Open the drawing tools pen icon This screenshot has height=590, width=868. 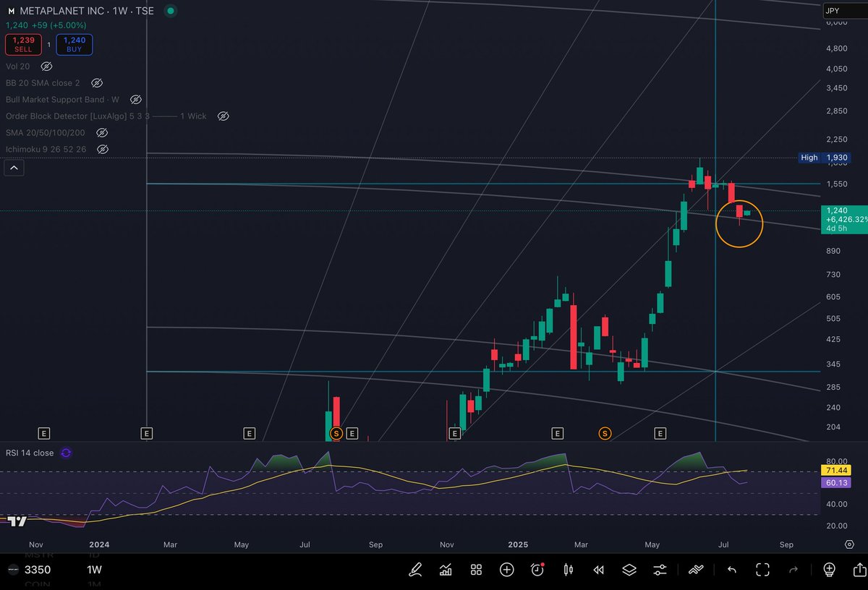click(415, 570)
